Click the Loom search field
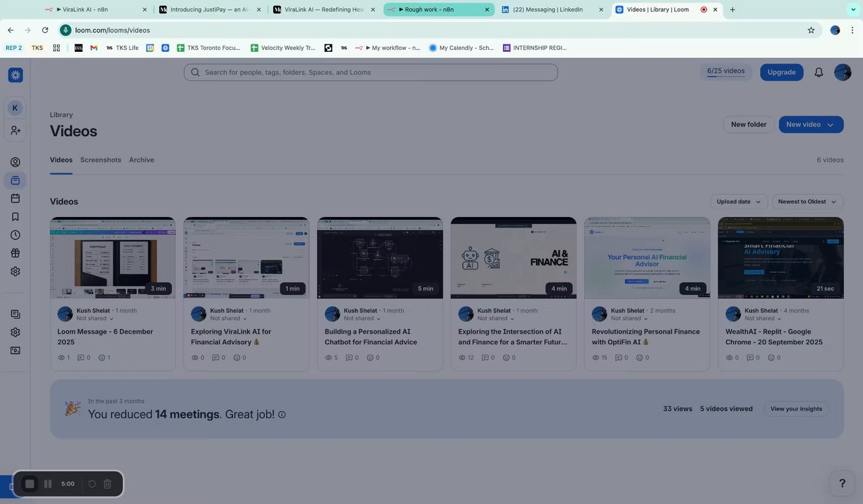This screenshot has height=504, width=863. click(x=371, y=72)
